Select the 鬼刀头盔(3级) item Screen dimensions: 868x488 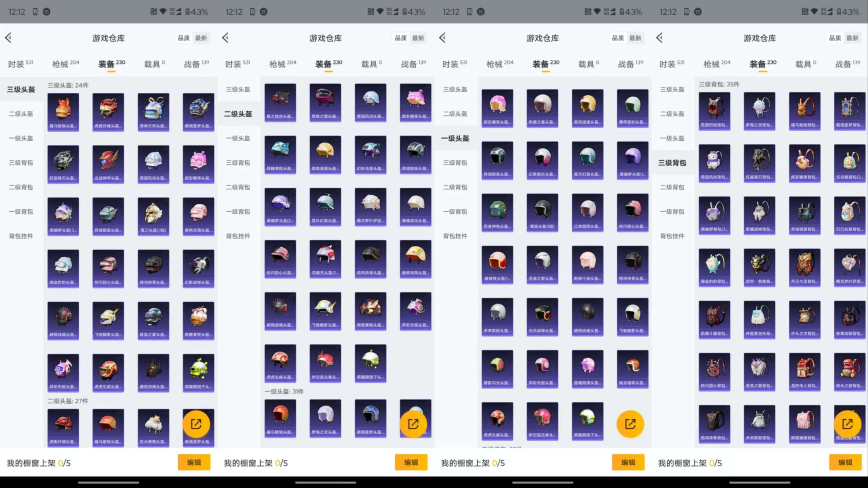click(x=153, y=216)
